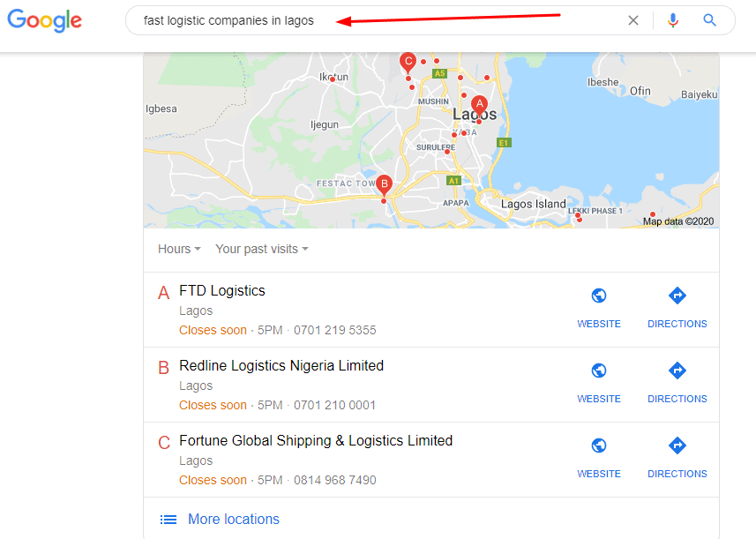Open FTD Logistics website globe icon
This screenshot has height=539, width=756.
coord(599,296)
